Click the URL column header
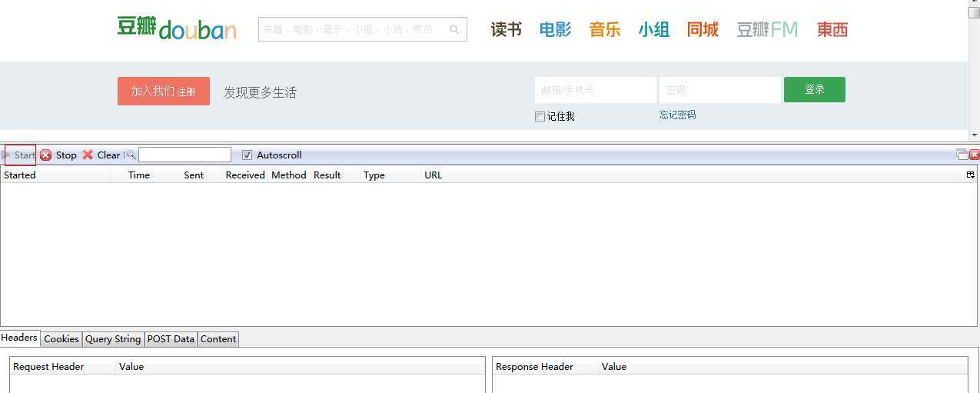 (x=692, y=175)
